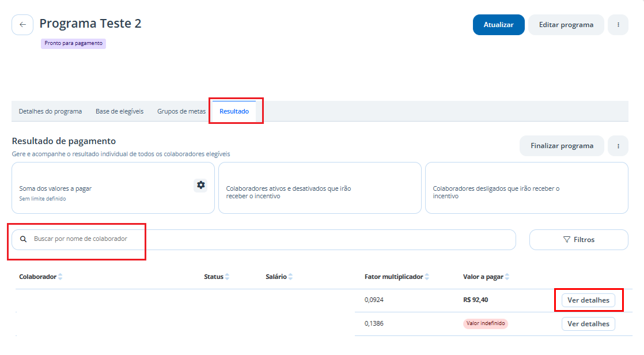Open the three-dot menu beside Finalizar programa
The height and width of the screenshot is (355, 644).
click(x=618, y=146)
